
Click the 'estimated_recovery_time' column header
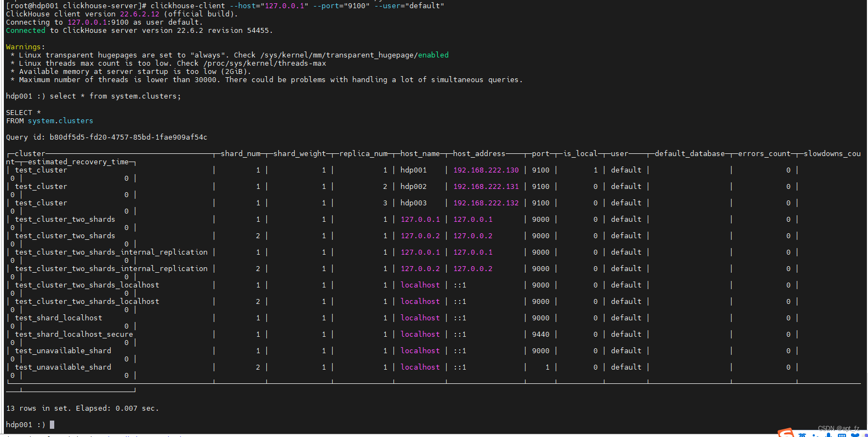pos(78,162)
